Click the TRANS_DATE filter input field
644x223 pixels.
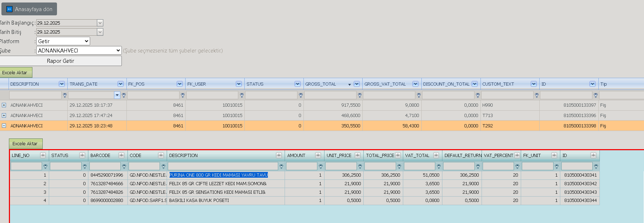pos(91,95)
